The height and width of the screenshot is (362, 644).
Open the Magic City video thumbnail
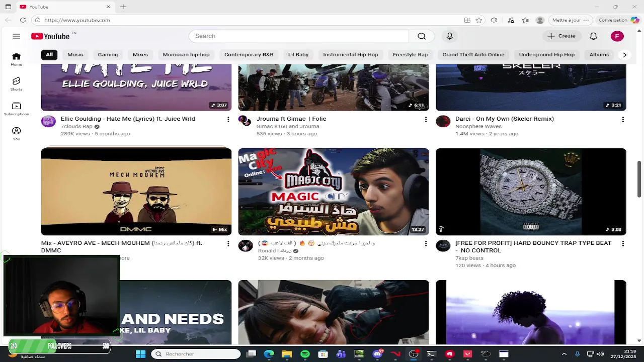334,192
